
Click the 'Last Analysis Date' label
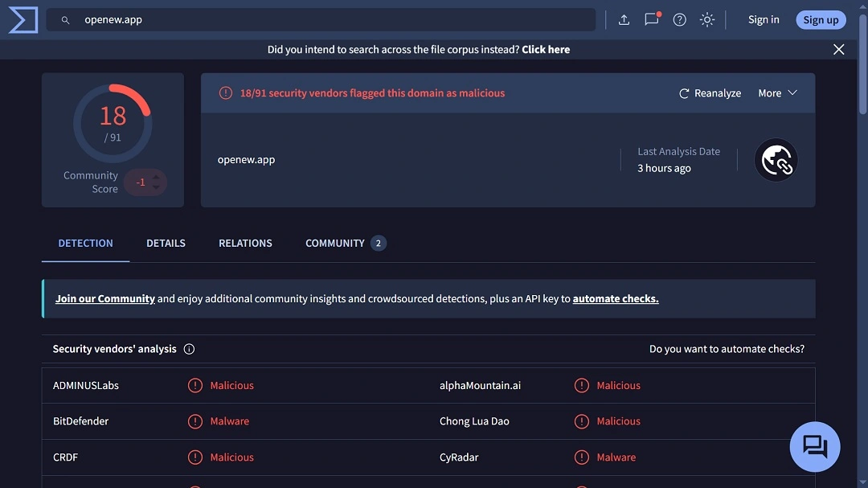pos(678,152)
